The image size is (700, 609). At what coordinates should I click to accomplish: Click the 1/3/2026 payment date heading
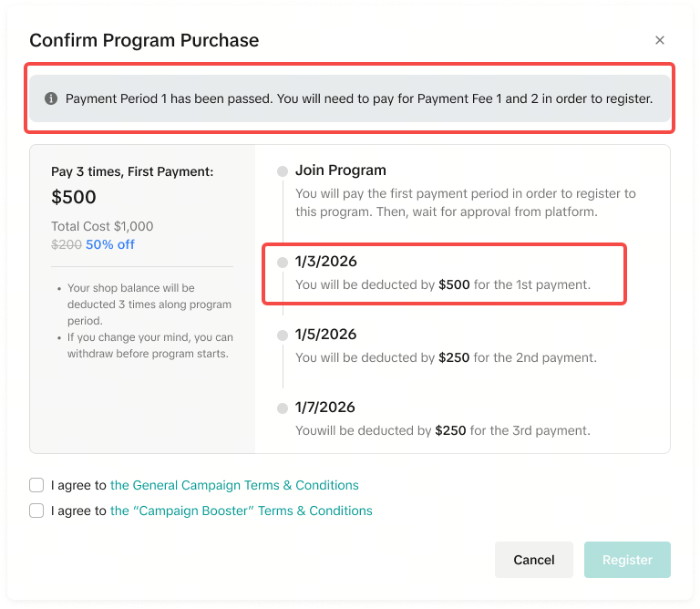[x=325, y=262]
